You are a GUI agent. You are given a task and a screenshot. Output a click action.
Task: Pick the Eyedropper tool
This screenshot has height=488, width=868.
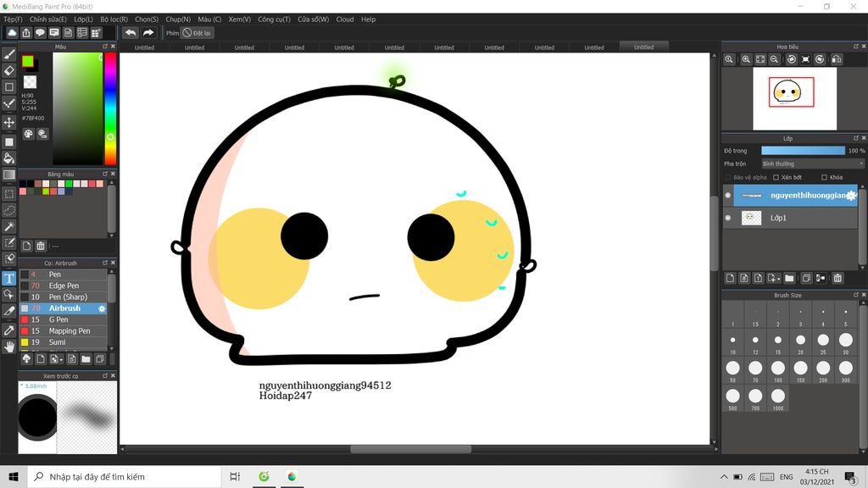(9, 330)
